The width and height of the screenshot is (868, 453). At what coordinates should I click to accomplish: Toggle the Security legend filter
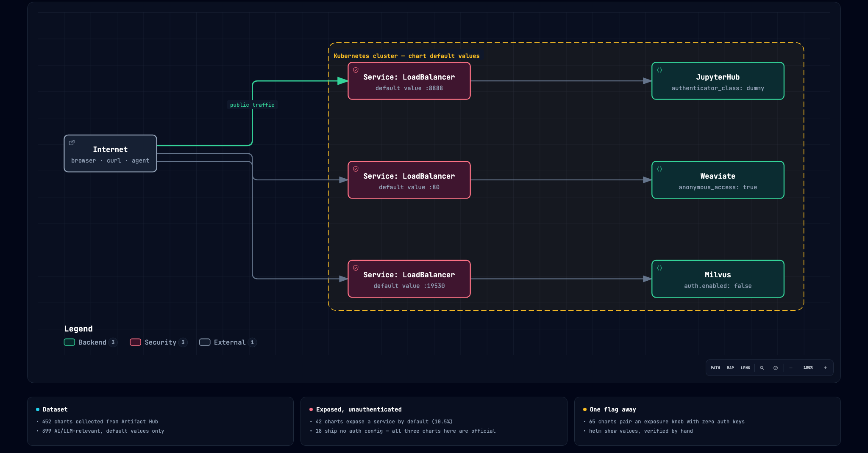159,343
